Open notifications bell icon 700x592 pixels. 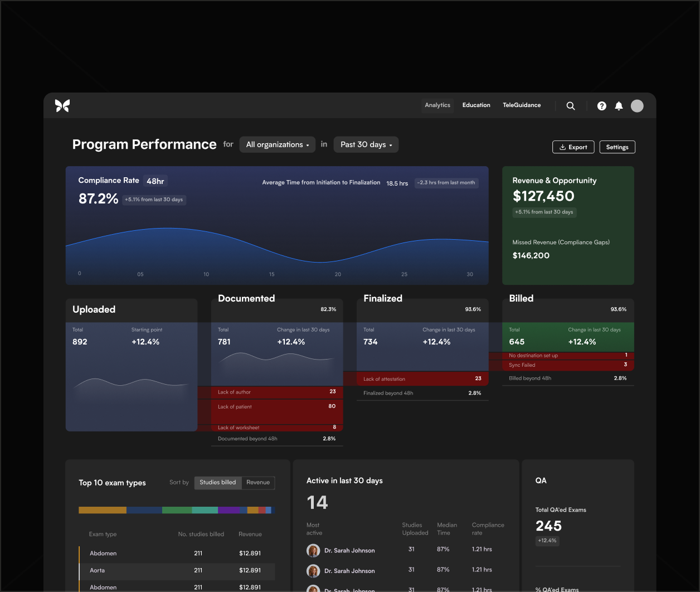point(619,106)
